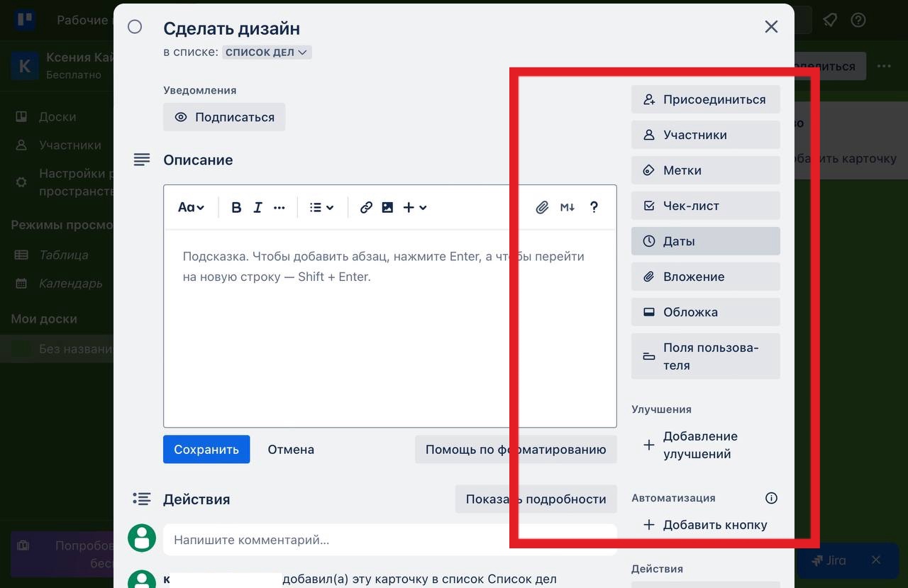
Task: Toggle bold formatting in description editor
Action: pyautogui.click(x=236, y=207)
